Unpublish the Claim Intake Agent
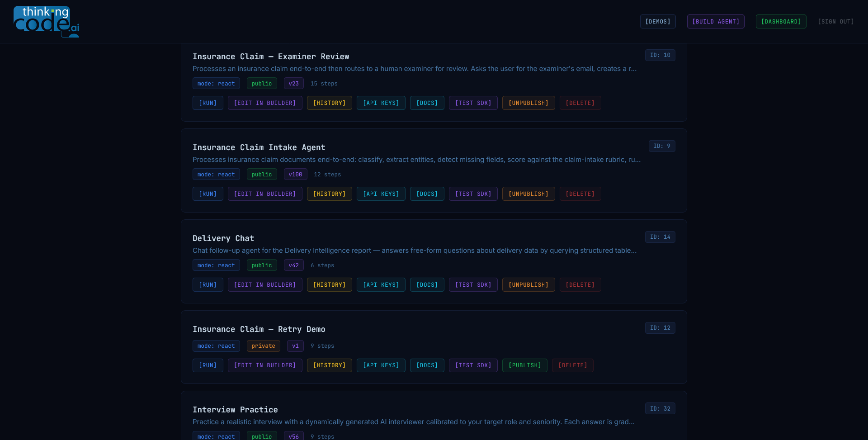 (x=528, y=194)
